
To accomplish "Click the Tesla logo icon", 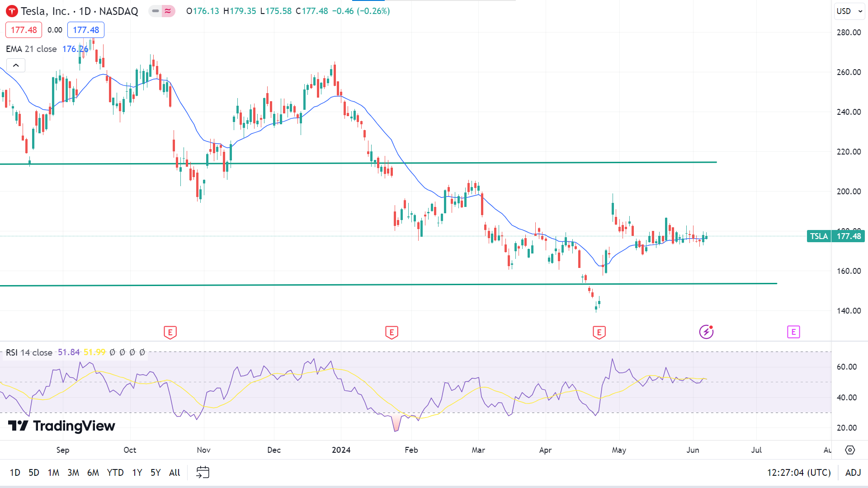I will [12, 11].
